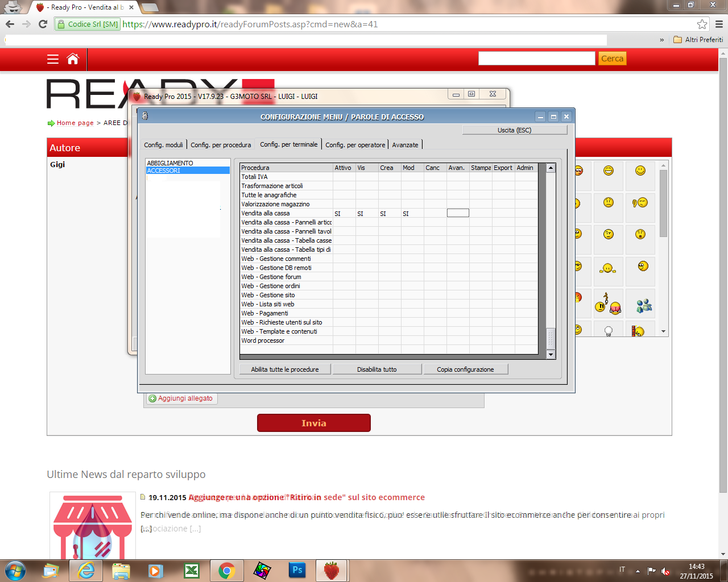Open Excel from the taskbar
Viewport: 728px width, 582px height.
coord(192,571)
